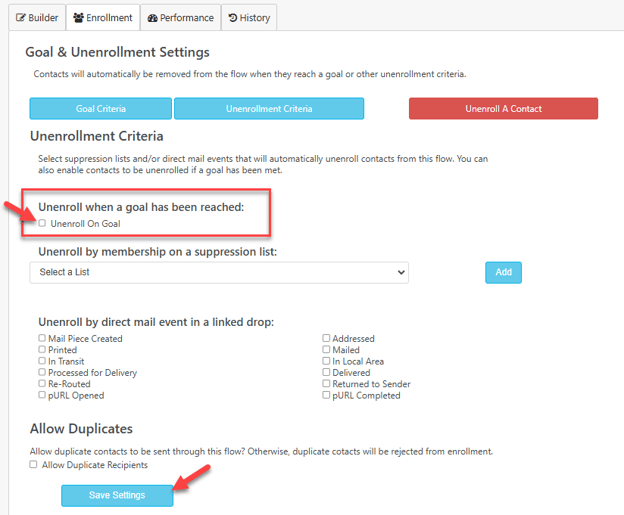Click the Builder pencil edit icon
The height and width of the screenshot is (515, 624).
click(x=21, y=18)
